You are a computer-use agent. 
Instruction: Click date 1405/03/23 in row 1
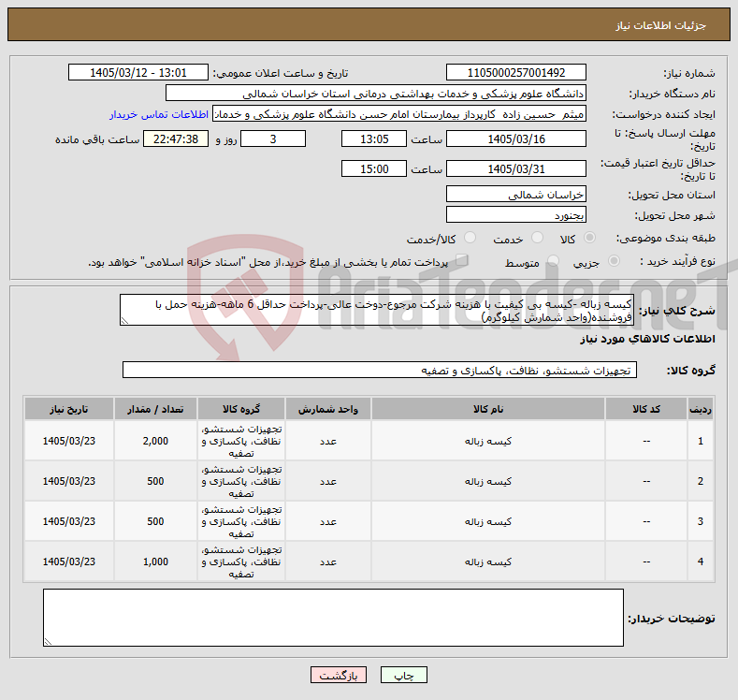pos(69,441)
